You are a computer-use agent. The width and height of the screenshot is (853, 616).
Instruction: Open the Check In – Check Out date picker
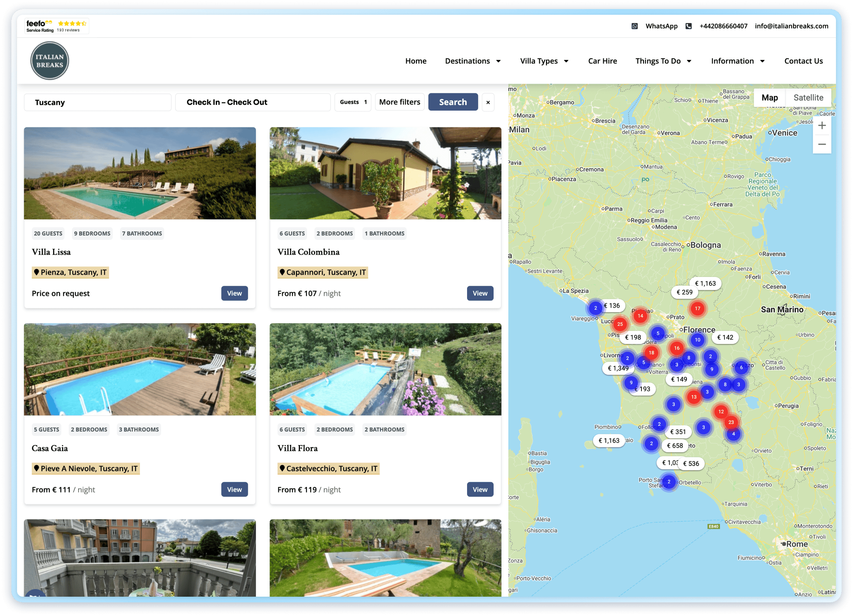(253, 102)
